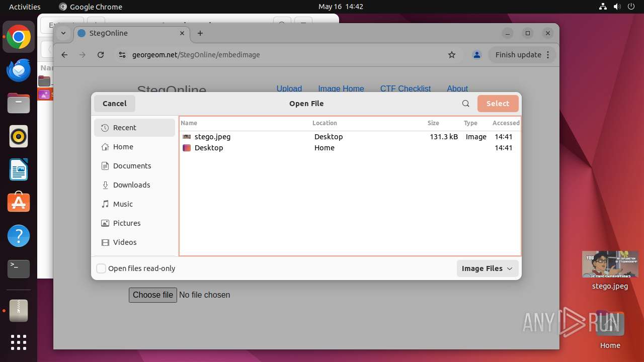644x362 pixels.
Task: Click the Choose file button on page
Action: [x=153, y=295]
